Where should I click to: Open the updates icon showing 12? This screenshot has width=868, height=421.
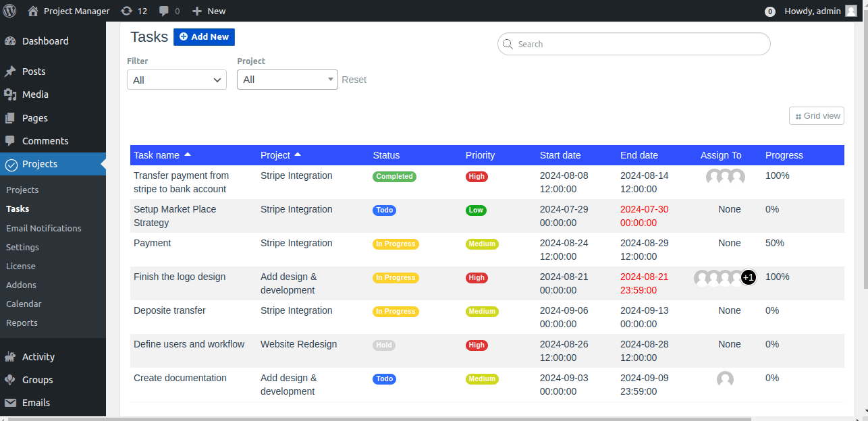(126, 11)
